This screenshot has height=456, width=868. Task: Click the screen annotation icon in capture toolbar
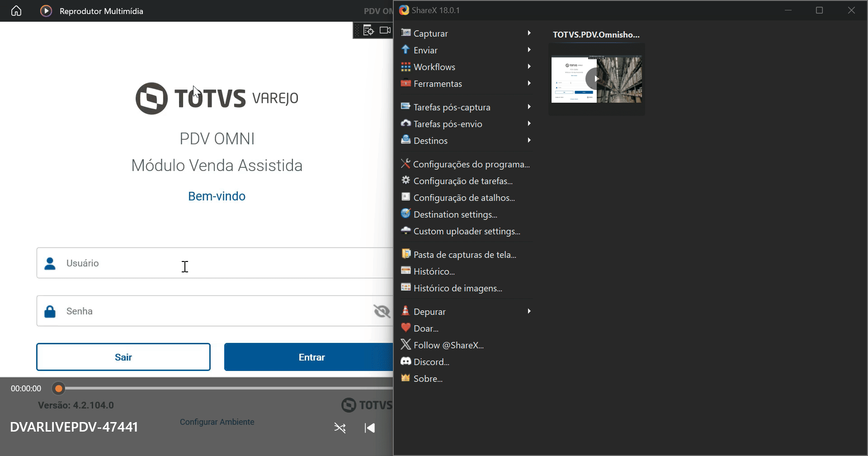click(369, 30)
